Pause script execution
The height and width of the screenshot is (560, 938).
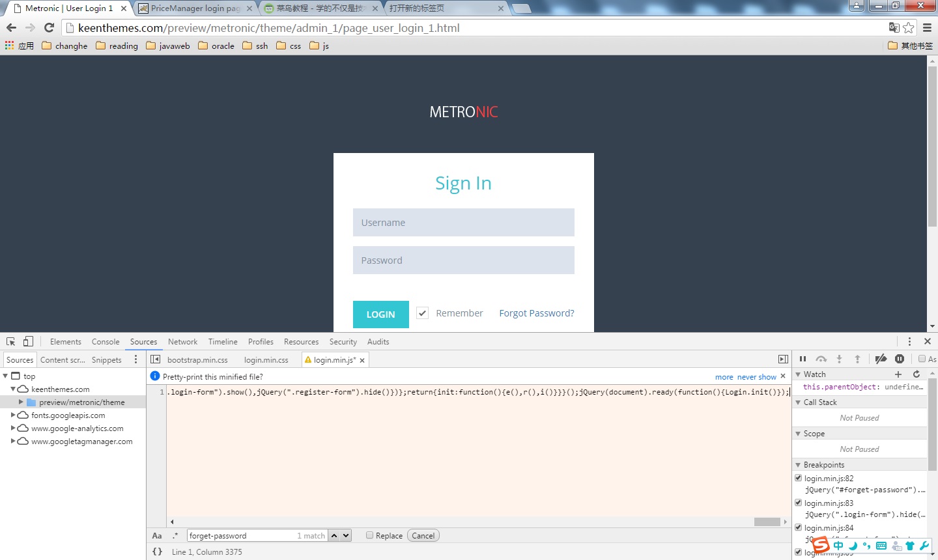click(x=803, y=359)
